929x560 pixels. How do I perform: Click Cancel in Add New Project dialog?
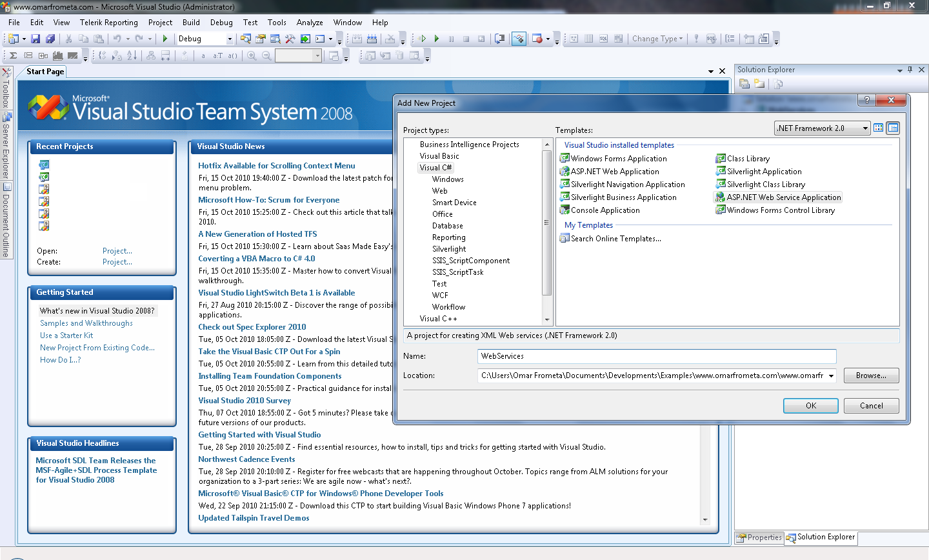click(872, 406)
